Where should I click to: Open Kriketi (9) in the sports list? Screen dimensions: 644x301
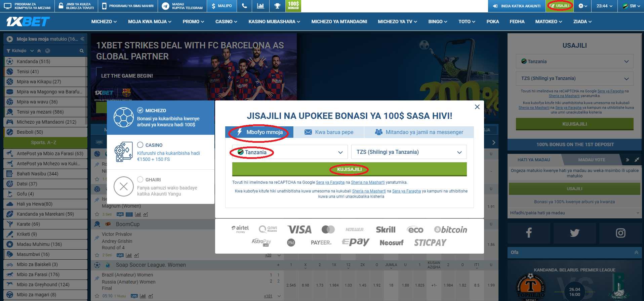pyautogui.click(x=45, y=234)
